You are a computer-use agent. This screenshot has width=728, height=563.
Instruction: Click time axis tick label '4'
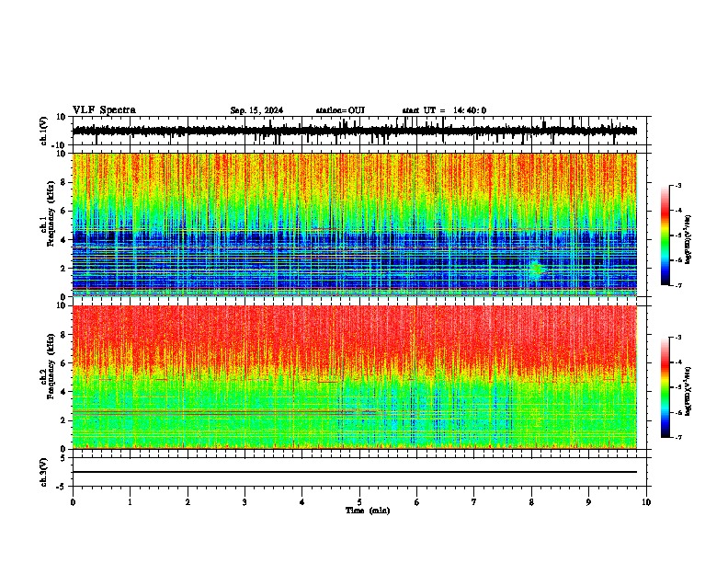302,502
